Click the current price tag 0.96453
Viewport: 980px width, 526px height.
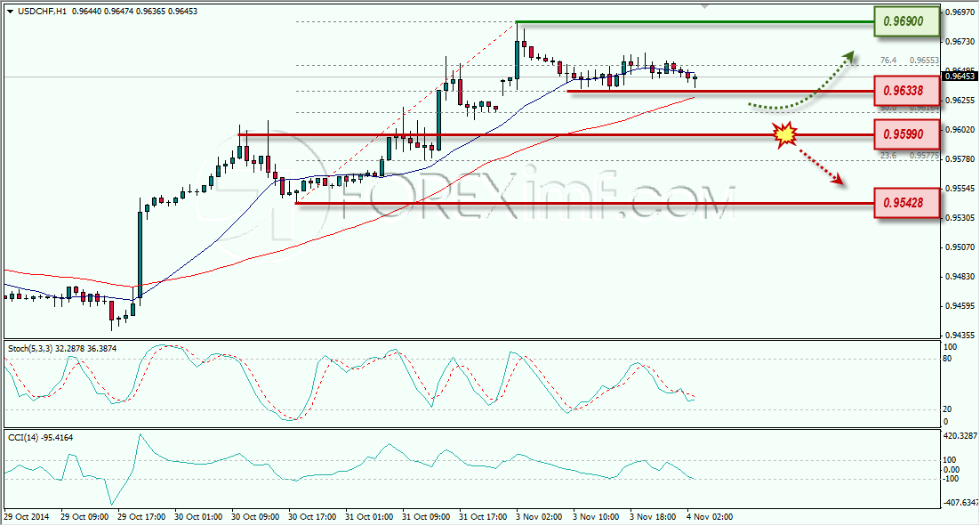click(960, 76)
